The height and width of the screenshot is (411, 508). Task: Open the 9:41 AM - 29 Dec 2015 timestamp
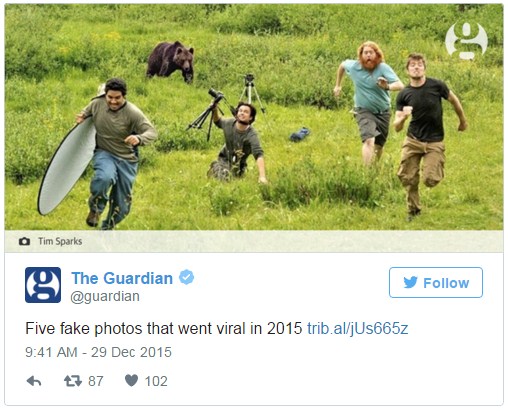[x=98, y=352]
